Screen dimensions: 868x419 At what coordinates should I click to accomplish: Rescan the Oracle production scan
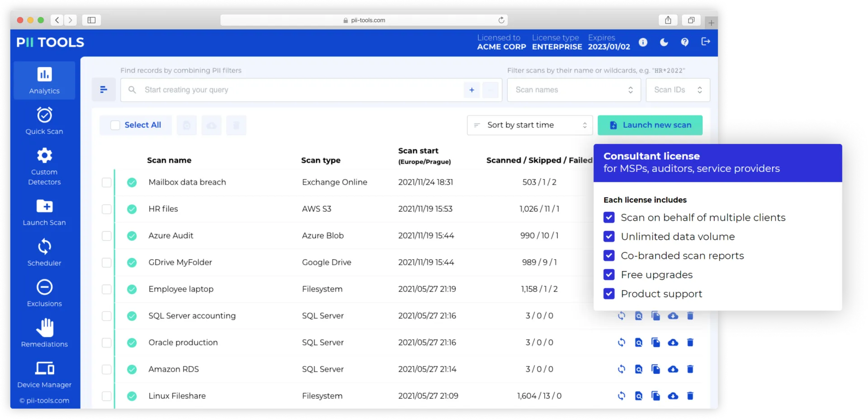point(622,343)
